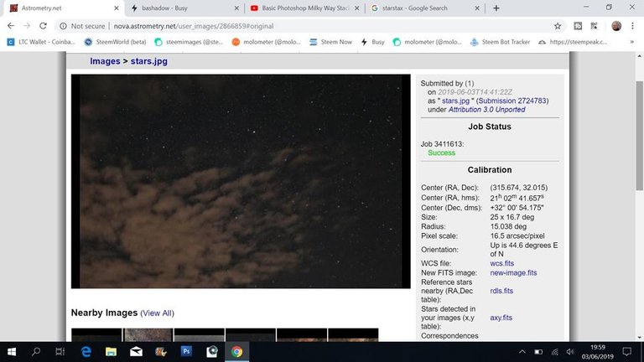Open the first nearby image thumbnail

point(96,335)
